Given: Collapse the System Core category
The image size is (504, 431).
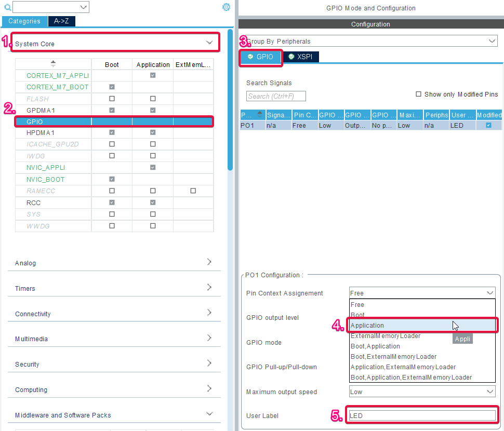Looking at the screenshot, I should click(115, 43).
